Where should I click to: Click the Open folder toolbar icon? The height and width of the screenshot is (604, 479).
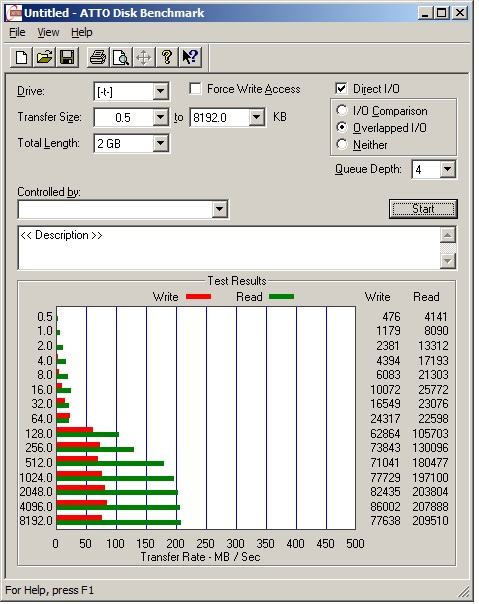pyautogui.click(x=44, y=58)
